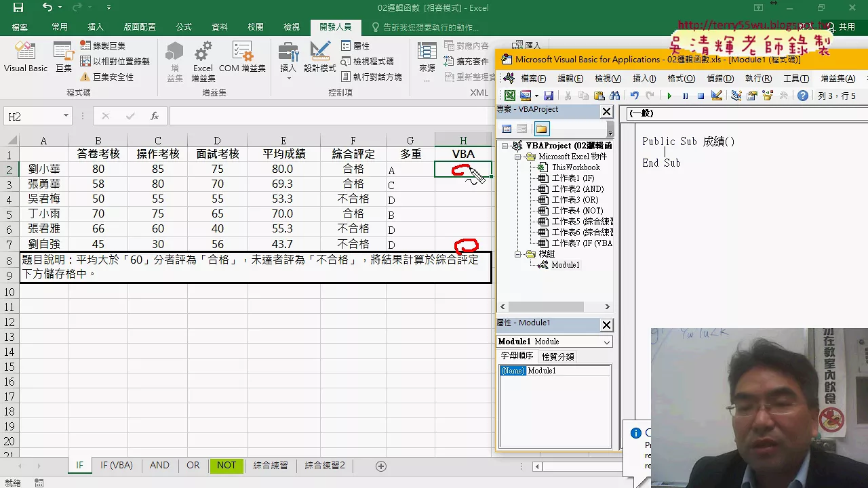
Task: Click 共用 share button
Action: [x=842, y=27]
